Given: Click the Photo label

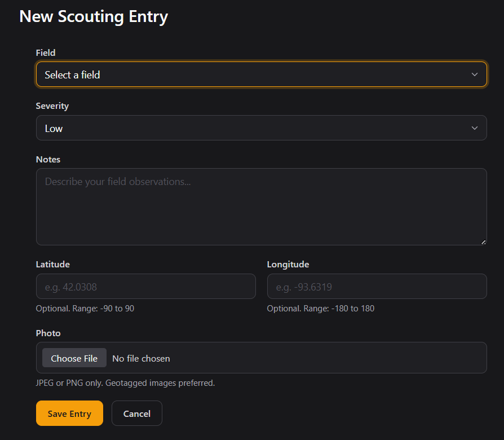Looking at the screenshot, I should pos(48,333).
